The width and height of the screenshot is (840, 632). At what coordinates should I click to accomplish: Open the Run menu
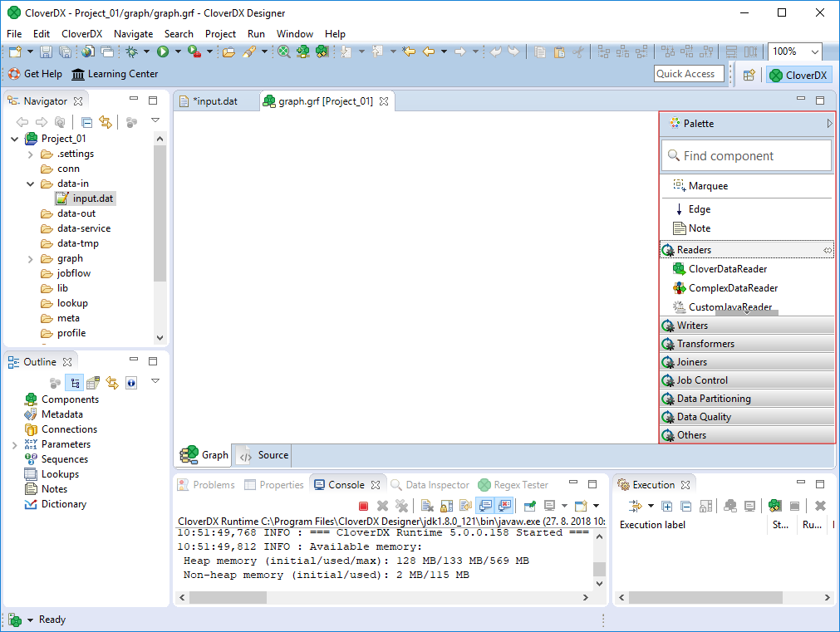pos(256,34)
